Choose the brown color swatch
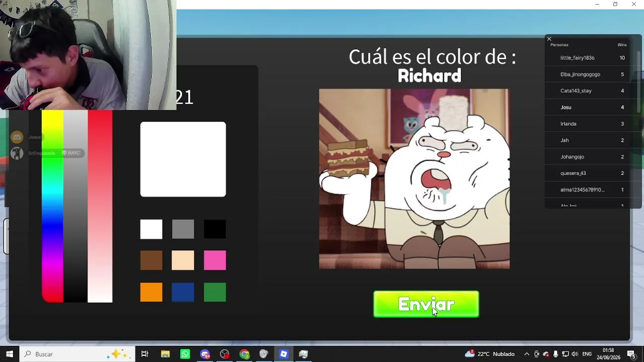644x362 pixels. click(151, 260)
